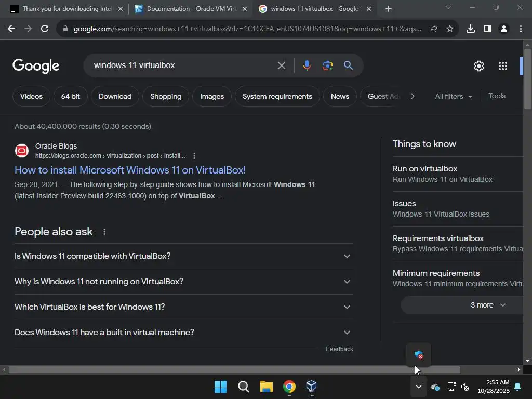Viewport: 532px width, 399px height.
Task: Open the taskbar clock and date
Action: coord(494,387)
